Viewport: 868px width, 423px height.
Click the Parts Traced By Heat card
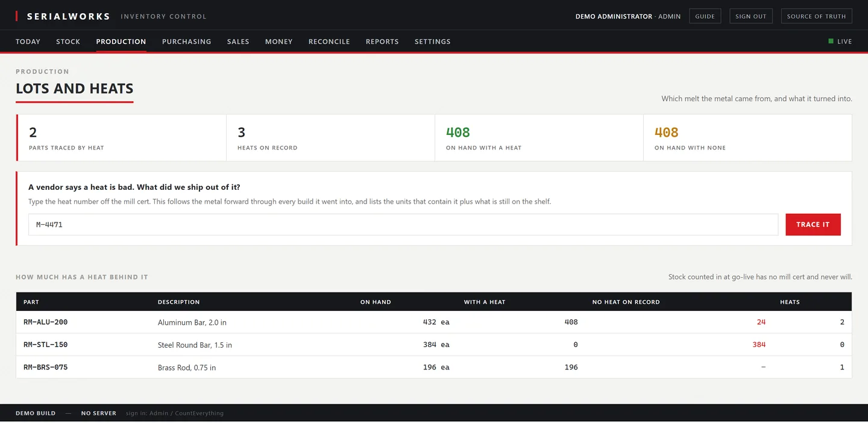click(122, 138)
